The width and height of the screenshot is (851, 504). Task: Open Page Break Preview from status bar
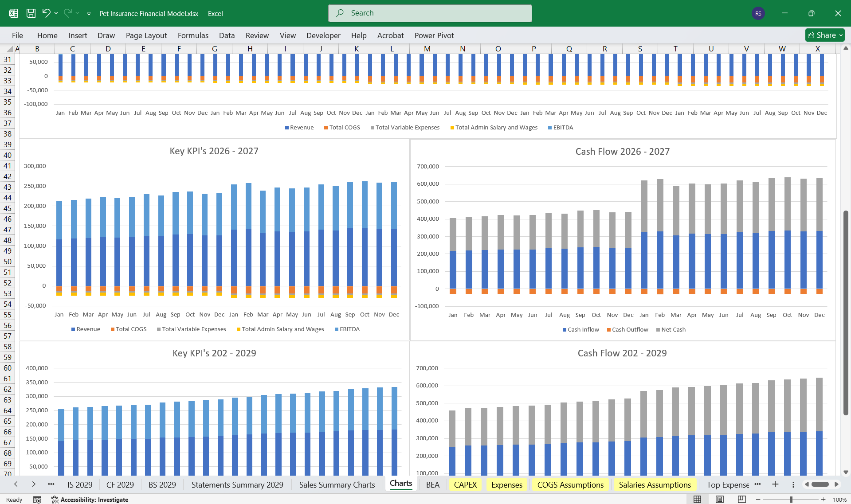pyautogui.click(x=741, y=499)
